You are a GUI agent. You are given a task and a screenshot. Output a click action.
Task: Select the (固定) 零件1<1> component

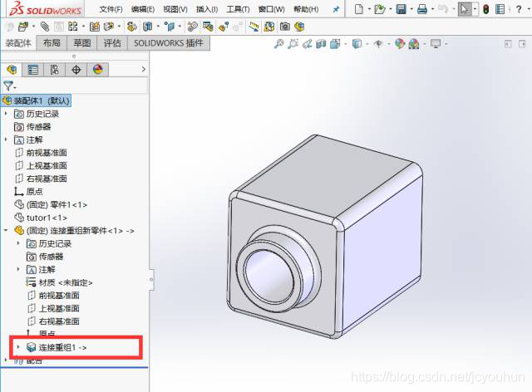point(51,204)
